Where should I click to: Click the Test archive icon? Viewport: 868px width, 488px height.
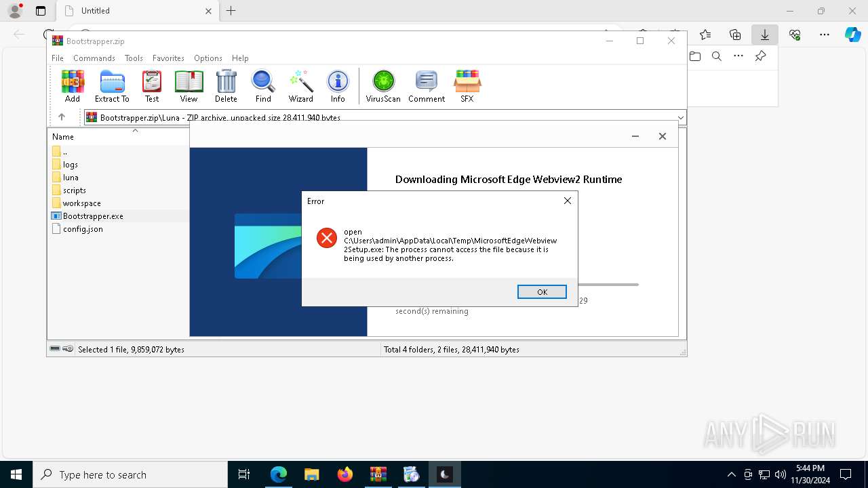point(152,86)
